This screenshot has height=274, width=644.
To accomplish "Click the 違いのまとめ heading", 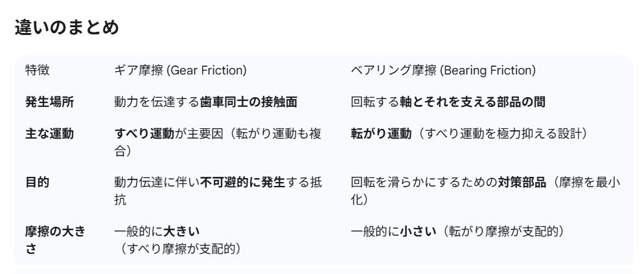I will [66, 30].
